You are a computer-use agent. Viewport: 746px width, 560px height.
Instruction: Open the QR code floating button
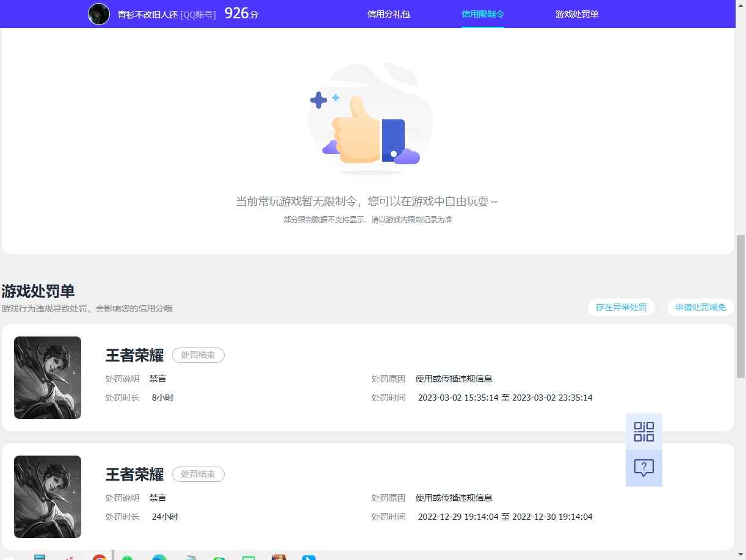coord(644,432)
